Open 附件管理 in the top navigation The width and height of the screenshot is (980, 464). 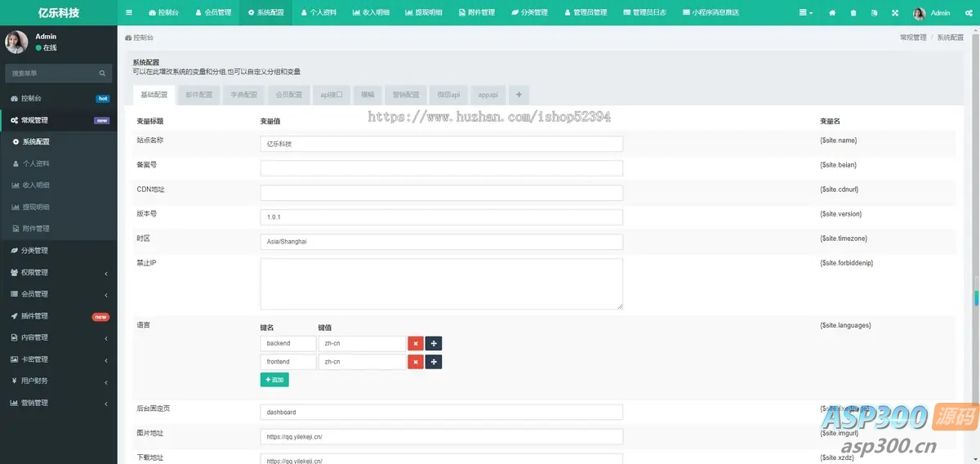(x=477, y=13)
